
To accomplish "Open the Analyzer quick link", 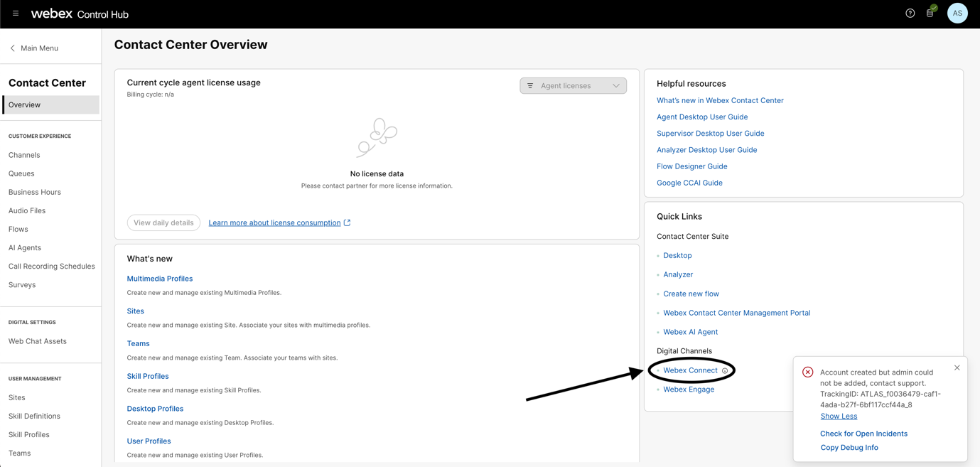I will pyautogui.click(x=678, y=274).
